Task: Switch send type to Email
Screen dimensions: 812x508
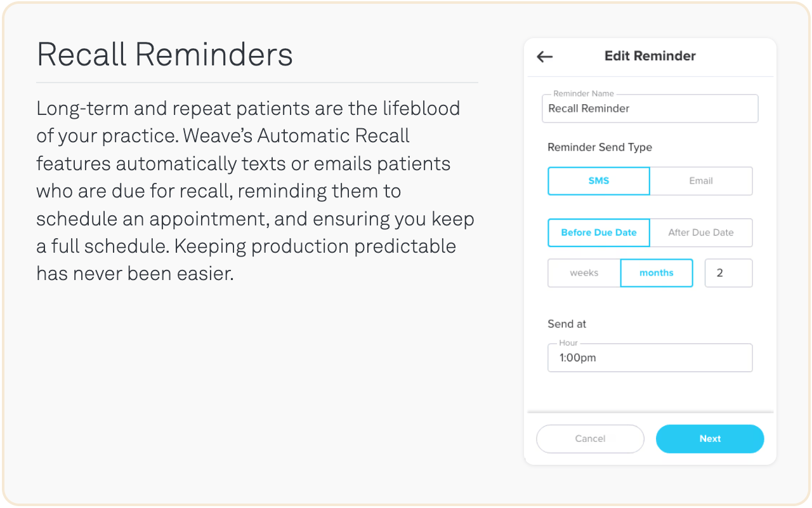Action: 701,181
